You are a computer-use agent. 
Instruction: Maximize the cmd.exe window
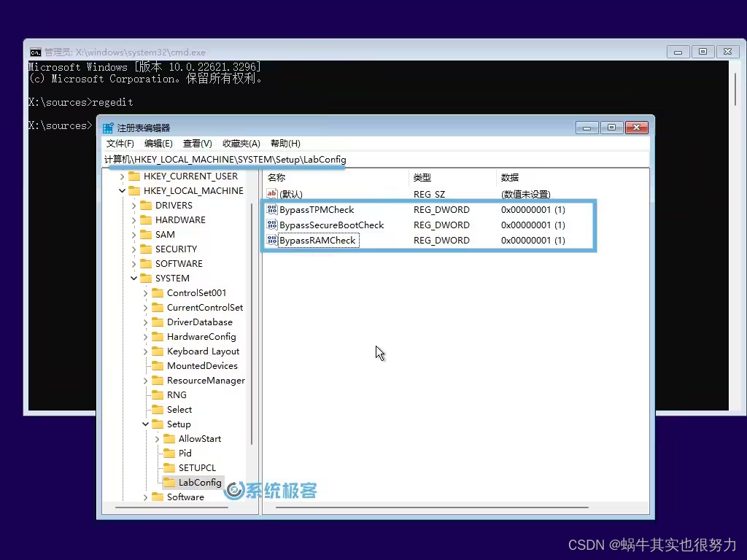pos(703,52)
